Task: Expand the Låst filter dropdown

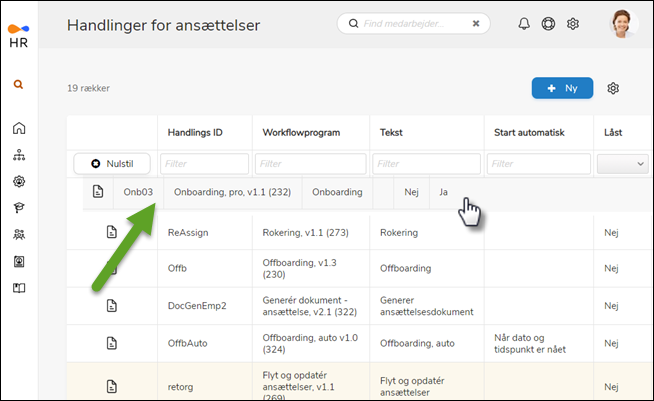Action: click(622, 163)
